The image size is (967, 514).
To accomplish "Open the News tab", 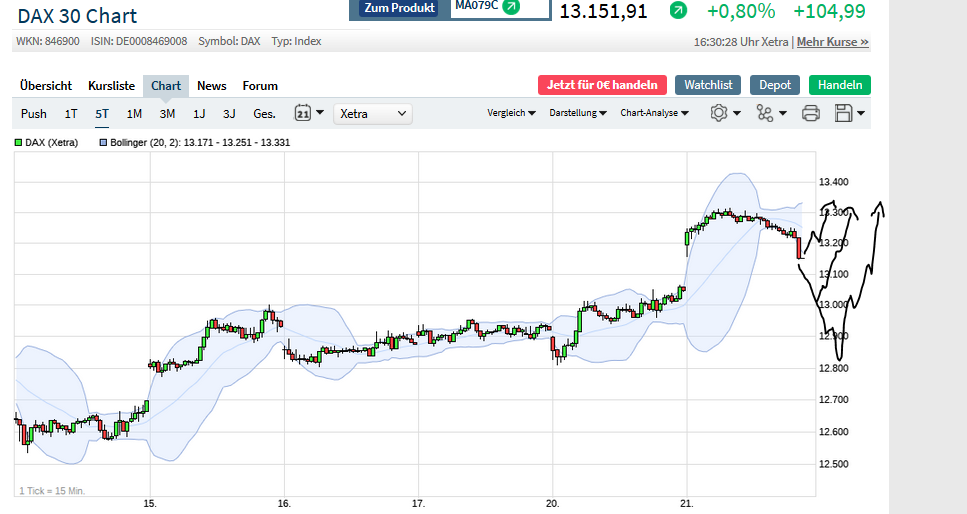I will click(211, 86).
